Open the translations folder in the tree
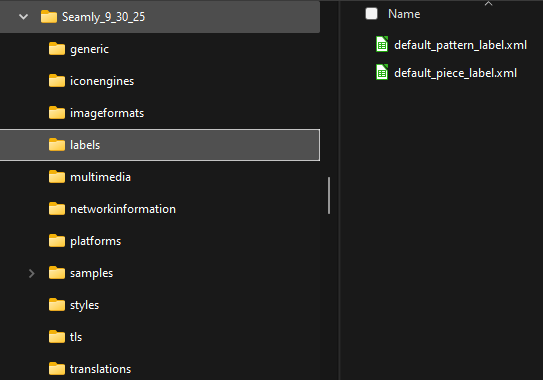 [x=100, y=369]
